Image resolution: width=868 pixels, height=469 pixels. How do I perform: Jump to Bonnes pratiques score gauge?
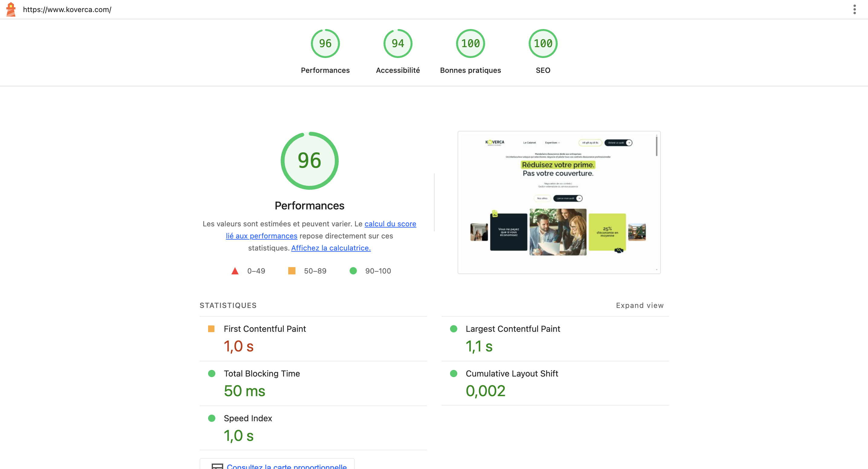pyautogui.click(x=470, y=44)
